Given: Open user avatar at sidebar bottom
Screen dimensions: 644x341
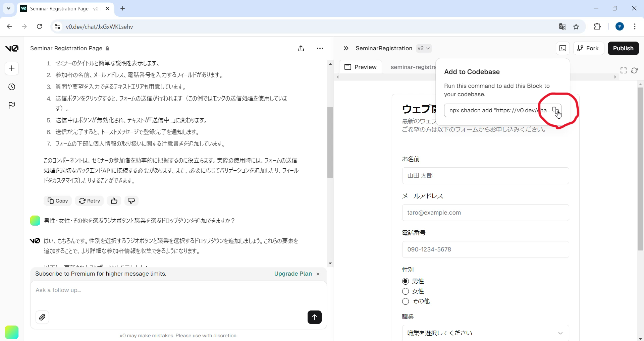Looking at the screenshot, I should [x=12, y=332].
